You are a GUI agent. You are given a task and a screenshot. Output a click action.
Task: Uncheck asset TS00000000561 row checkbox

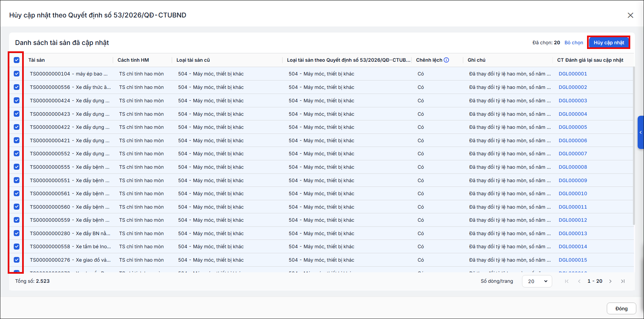[x=16, y=194]
